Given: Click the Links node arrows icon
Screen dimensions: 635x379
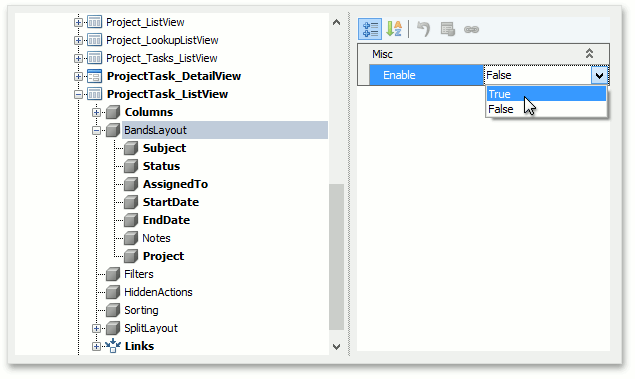Looking at the screenshot, I should tap(113, 346).
